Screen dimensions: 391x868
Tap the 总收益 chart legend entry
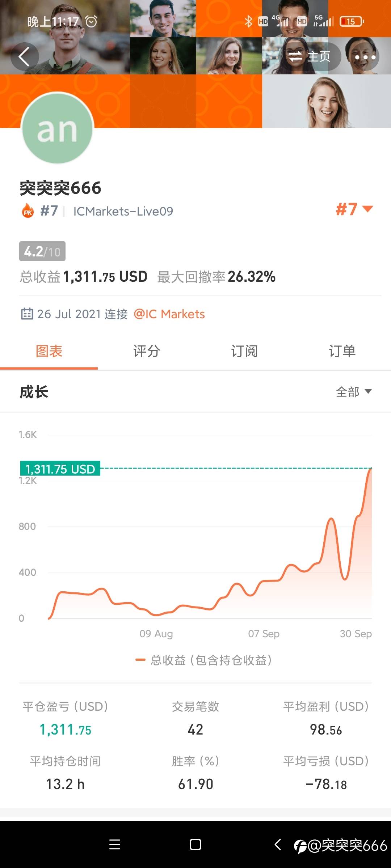coord(203,660)
